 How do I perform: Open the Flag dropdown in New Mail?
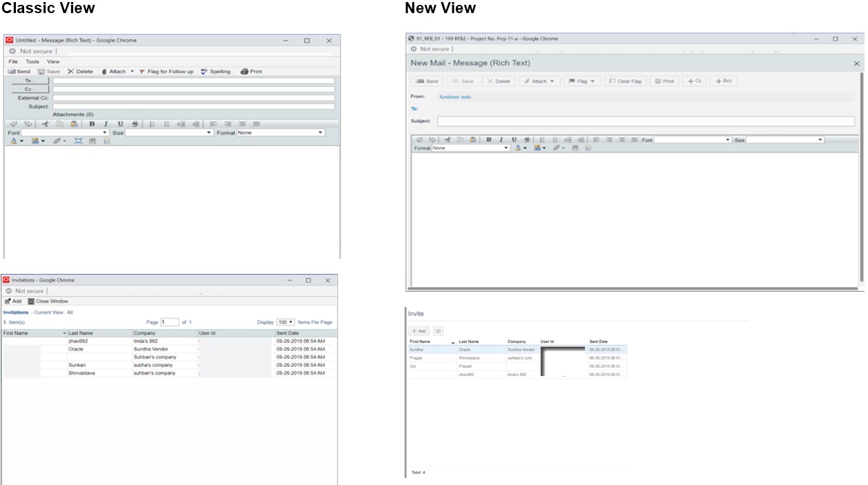point(581,81)
